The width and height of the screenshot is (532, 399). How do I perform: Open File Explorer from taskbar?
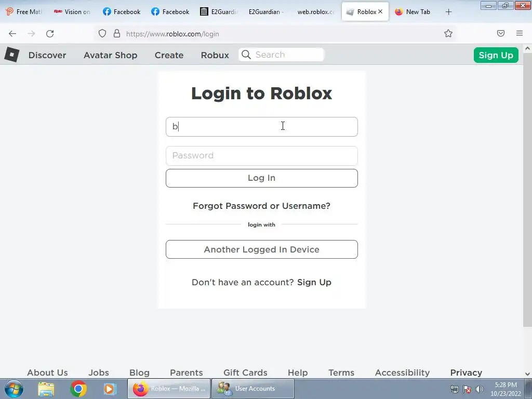click(x=46, y=389)
